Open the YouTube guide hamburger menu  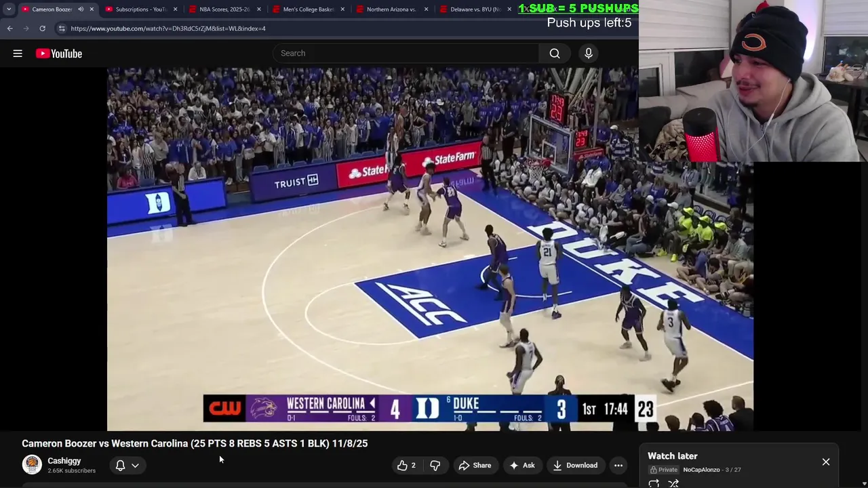coord(18,54)
